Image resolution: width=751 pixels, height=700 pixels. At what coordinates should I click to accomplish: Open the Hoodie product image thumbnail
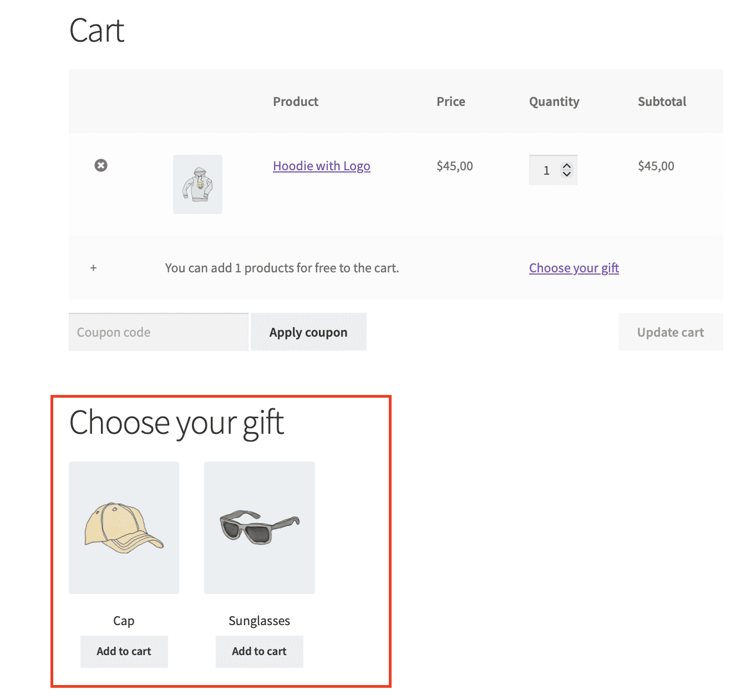click(197, 184)
